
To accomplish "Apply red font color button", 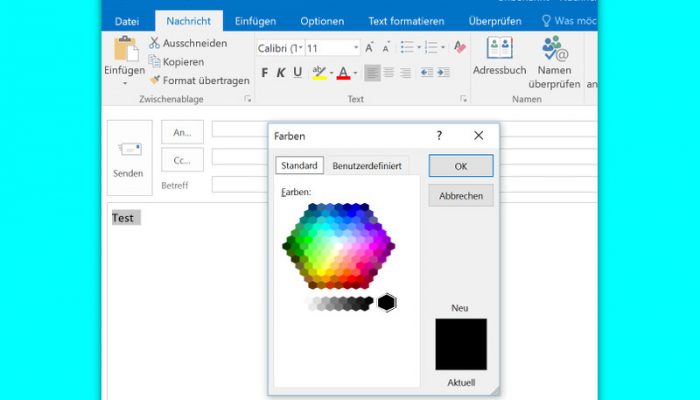I will (x=343, y=72).
